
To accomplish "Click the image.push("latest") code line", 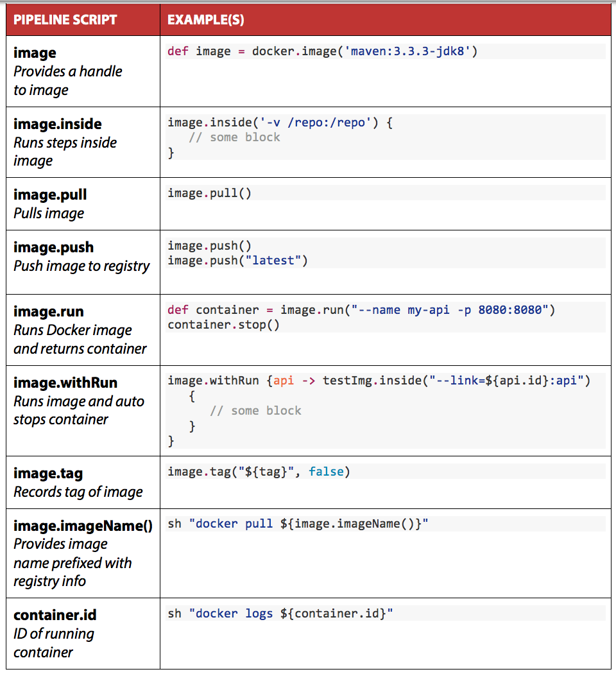I will coord(237,261).
